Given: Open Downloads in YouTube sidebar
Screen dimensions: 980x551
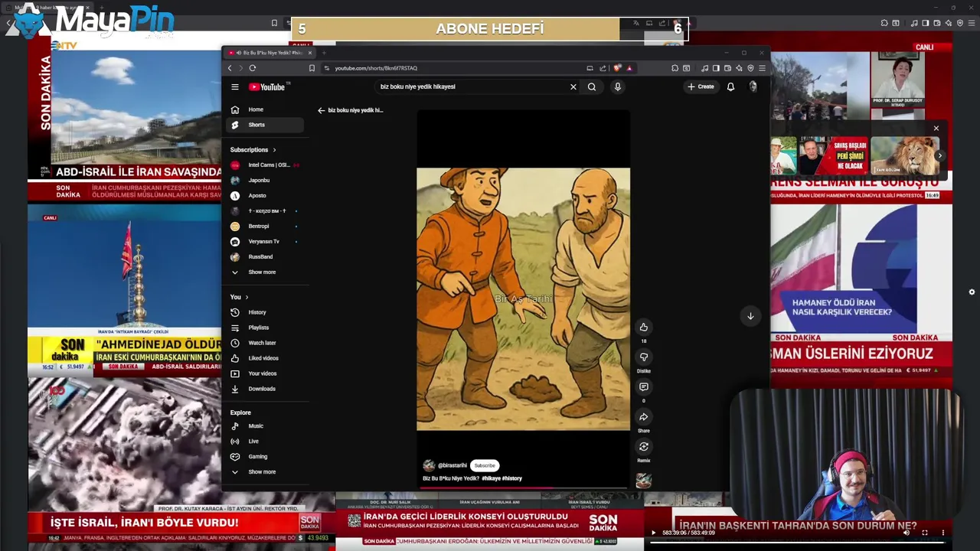Looking at the screenshot, I should [x=265, y=389].
